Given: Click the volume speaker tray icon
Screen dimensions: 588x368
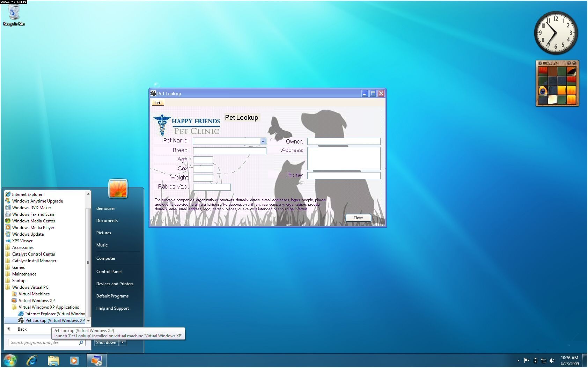Looking at the screenshot, I should click(x=552, y=361).
